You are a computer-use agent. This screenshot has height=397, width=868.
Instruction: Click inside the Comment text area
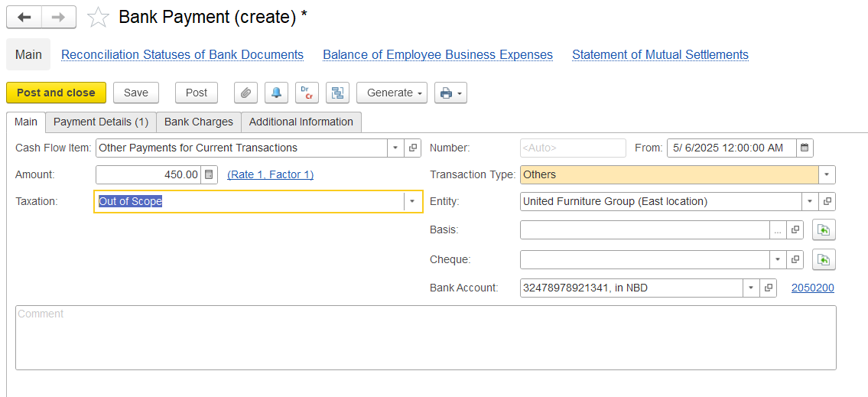coord(426,338)
